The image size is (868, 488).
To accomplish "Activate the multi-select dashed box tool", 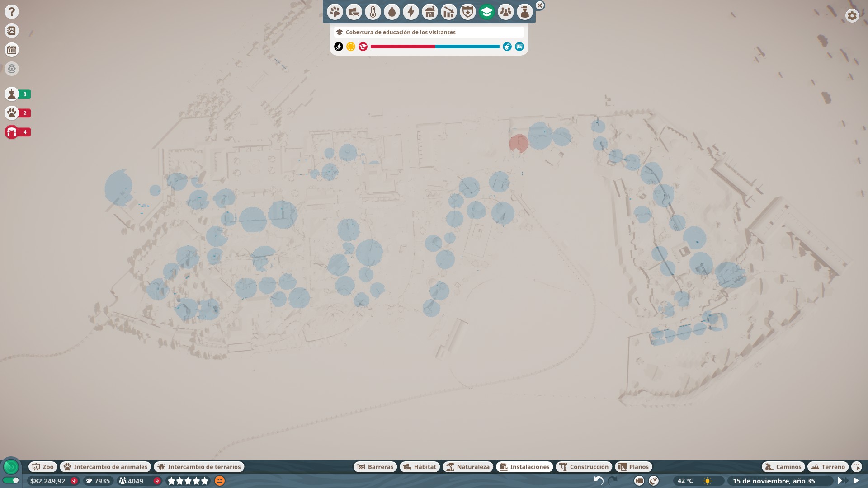I will pos(857,467).
